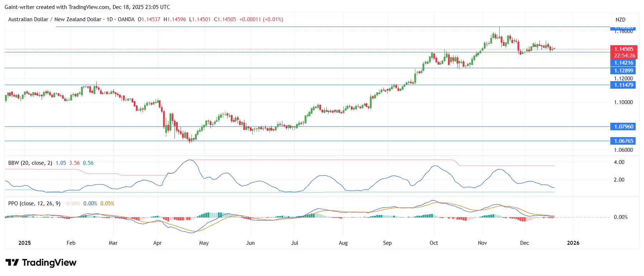Click the 2026 label on the time axis
The height and width of the screenshot is (276, 644).
[x=573, y=243]
